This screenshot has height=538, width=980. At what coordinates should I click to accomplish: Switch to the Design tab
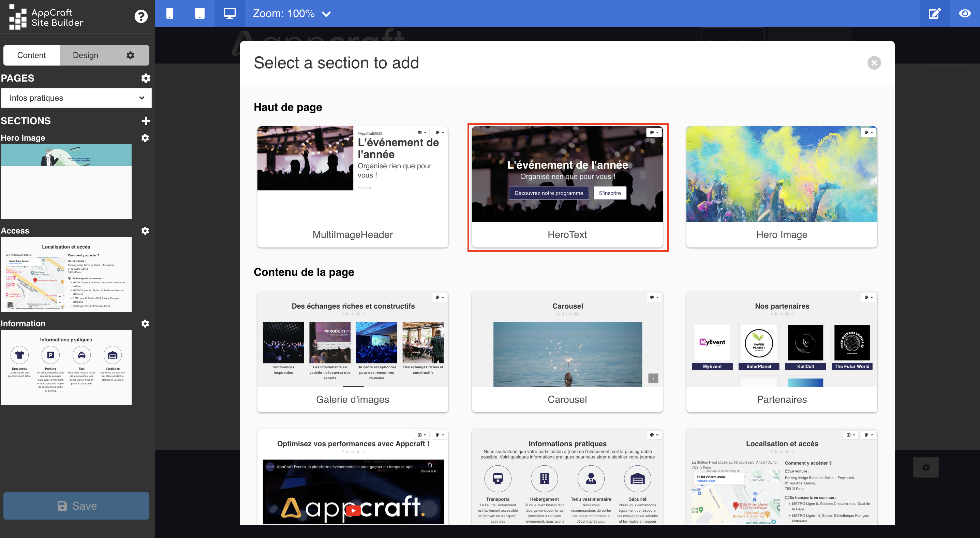coord(85,55)
